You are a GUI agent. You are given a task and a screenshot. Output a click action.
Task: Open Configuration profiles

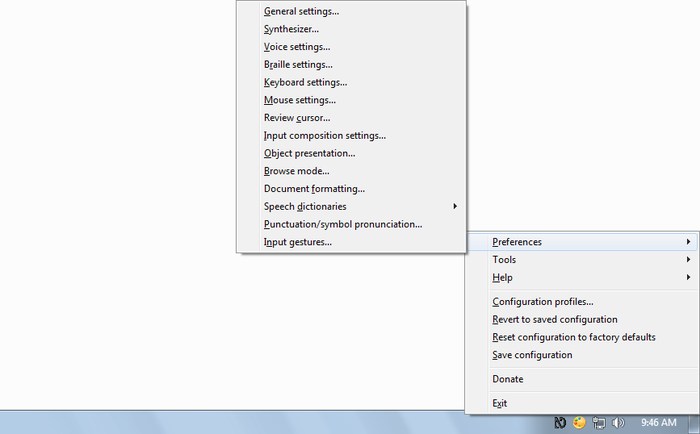point(542,302)
